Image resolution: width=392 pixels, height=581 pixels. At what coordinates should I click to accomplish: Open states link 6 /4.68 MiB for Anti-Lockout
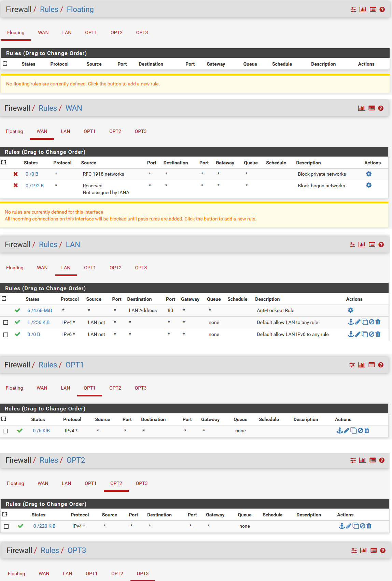click(40, 310)
